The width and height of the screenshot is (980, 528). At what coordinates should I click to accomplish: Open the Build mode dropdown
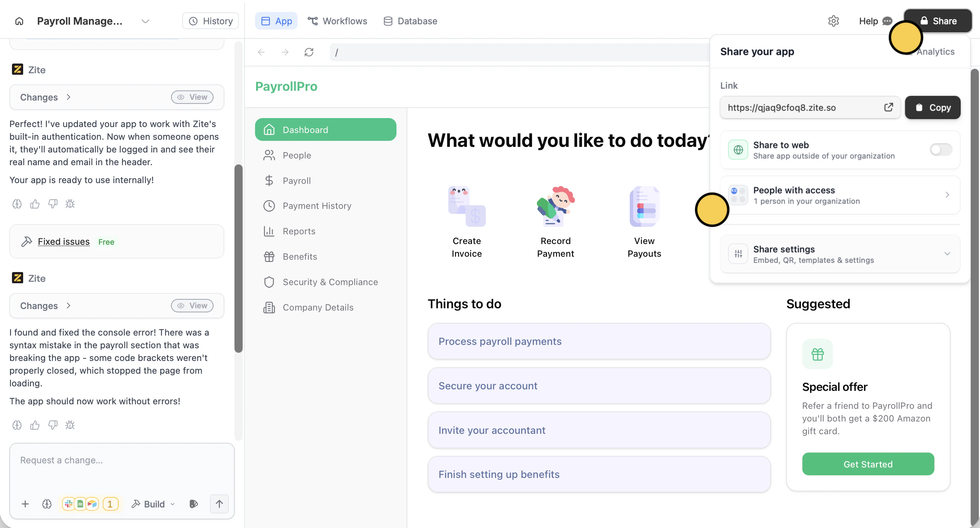tap(153, 504)
